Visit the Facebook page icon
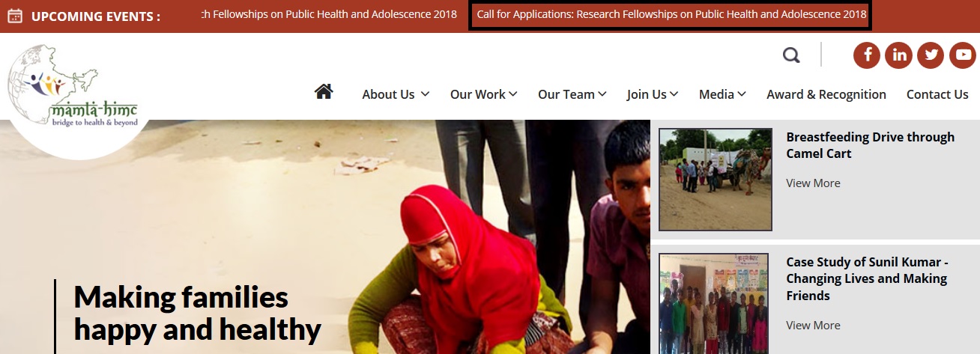This screenshot has width=980, height=354. coord(867,55)
